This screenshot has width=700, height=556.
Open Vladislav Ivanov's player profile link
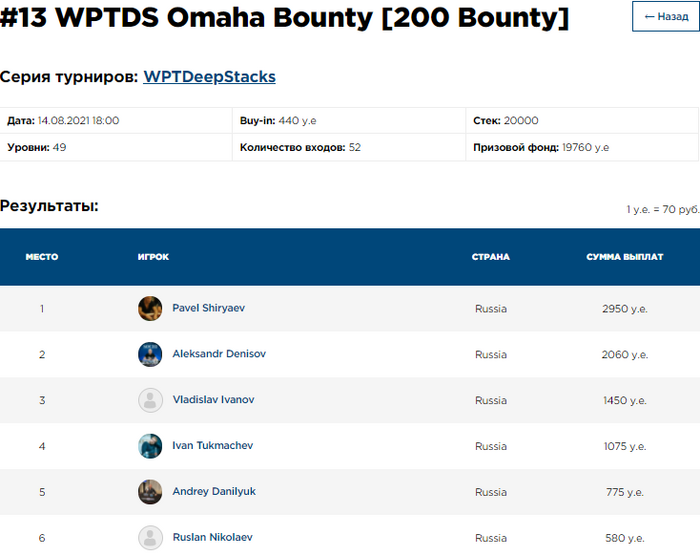click(x=213, y=400)
